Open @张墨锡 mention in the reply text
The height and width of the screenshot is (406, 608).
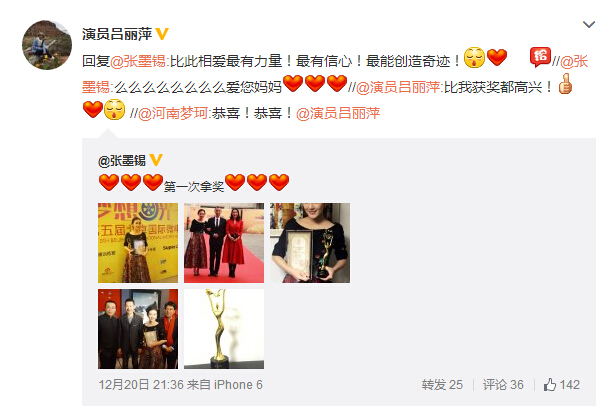click(x=138, y=61)
